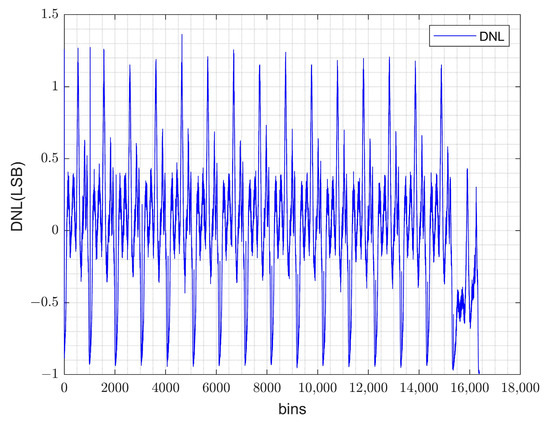Select the x-axis tick label 18,000
Screen dimensions: 550x422
(x=520, y=388)
